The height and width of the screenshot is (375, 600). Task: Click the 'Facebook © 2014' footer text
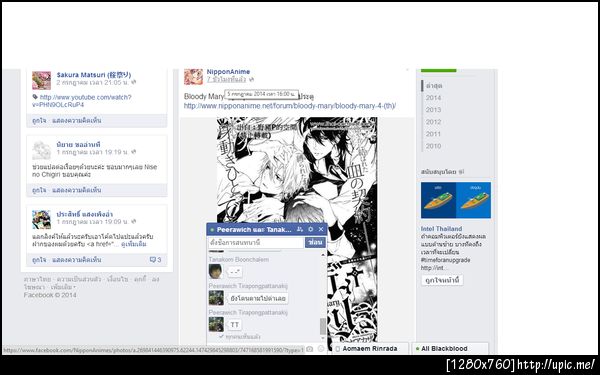point(50,295)
